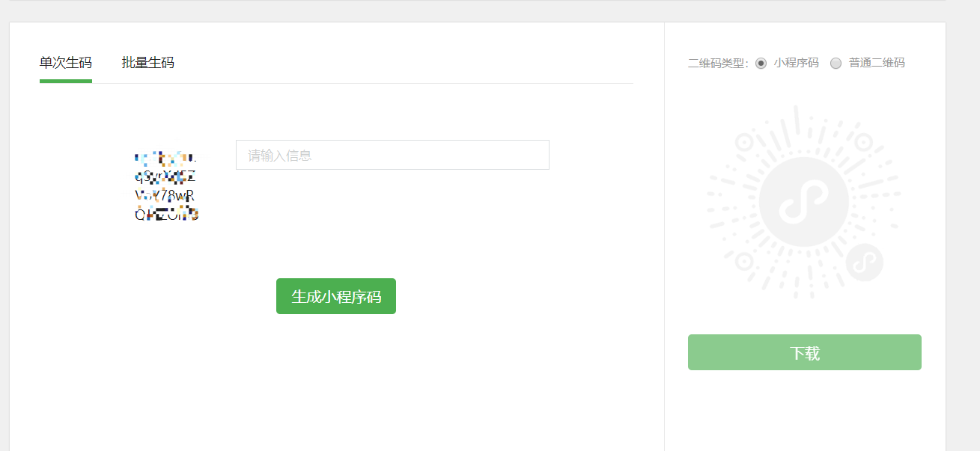Select the 小程序码 radio option
Viewport: 980px width, 451px height.
[x=761, y=63]
